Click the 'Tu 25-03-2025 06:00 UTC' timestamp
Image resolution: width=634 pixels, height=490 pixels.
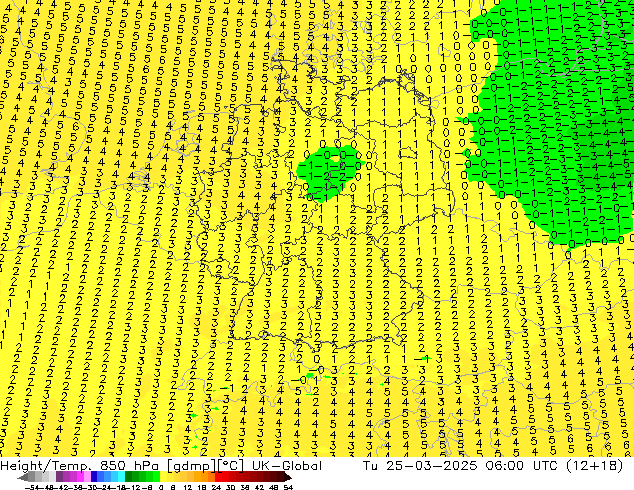(461, 466)
